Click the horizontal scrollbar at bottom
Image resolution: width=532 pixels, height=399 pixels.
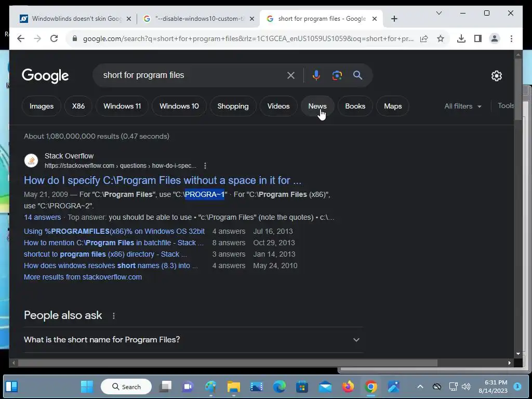click(228, 363)
